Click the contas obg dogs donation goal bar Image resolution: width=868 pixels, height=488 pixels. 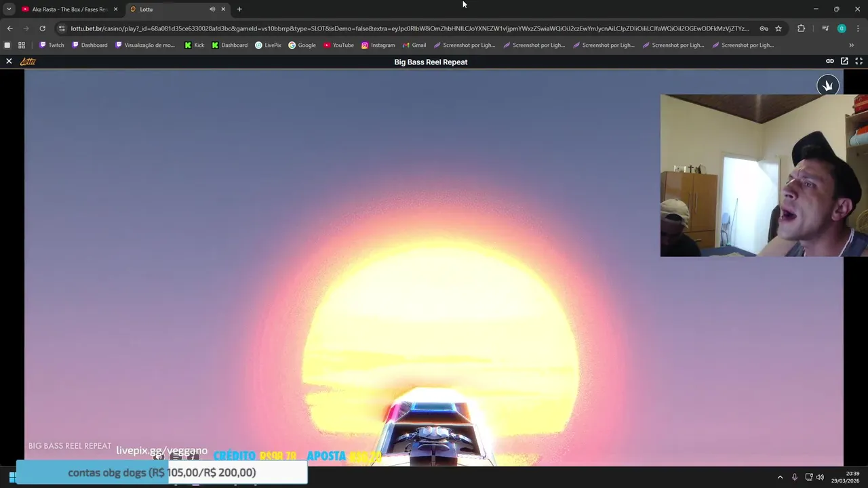[x=161, y=472]
